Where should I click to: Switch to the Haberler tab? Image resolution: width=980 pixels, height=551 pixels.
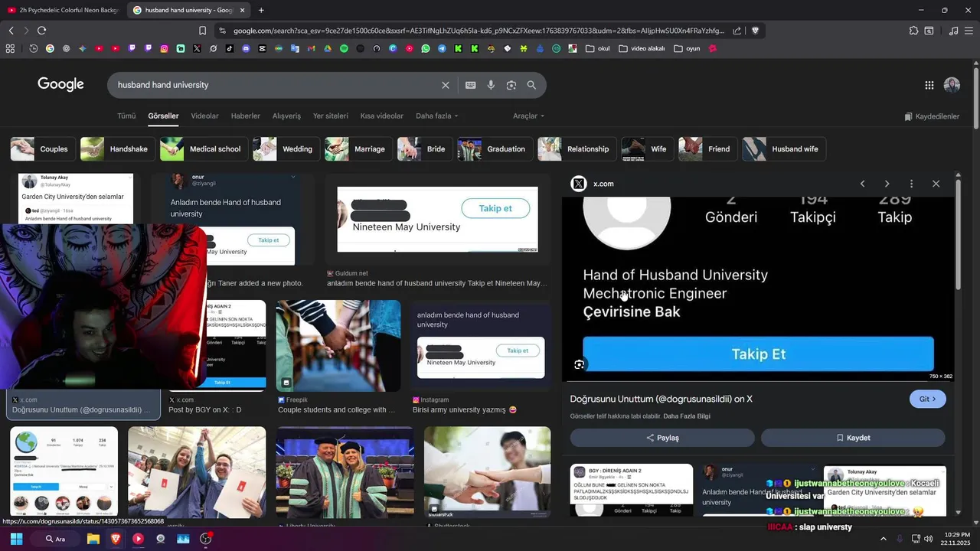(246, 116)
